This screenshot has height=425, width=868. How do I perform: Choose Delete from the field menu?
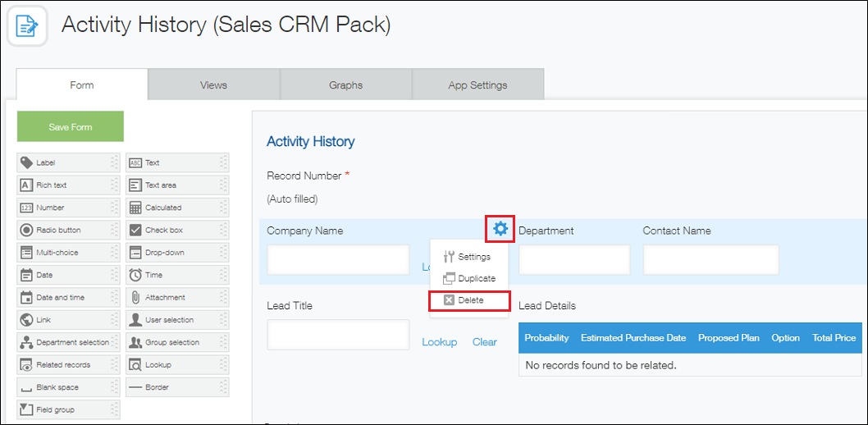tap(469, 300)
